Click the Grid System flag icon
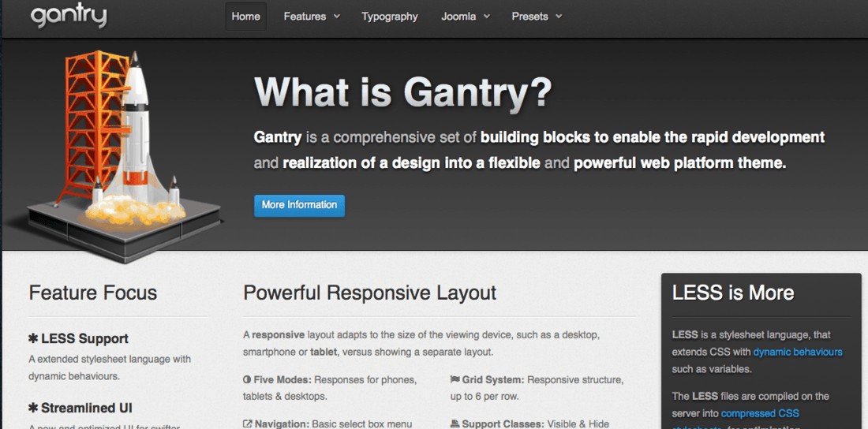The height and width of the screenshot is (429, 868). pyautogui.click(x=455, y=380)
